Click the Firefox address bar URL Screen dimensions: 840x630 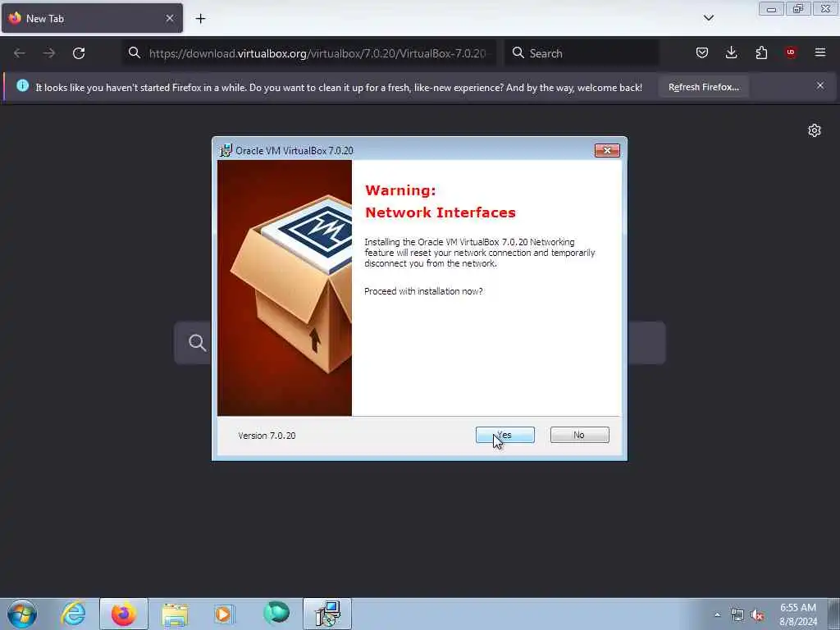[317, 53]
